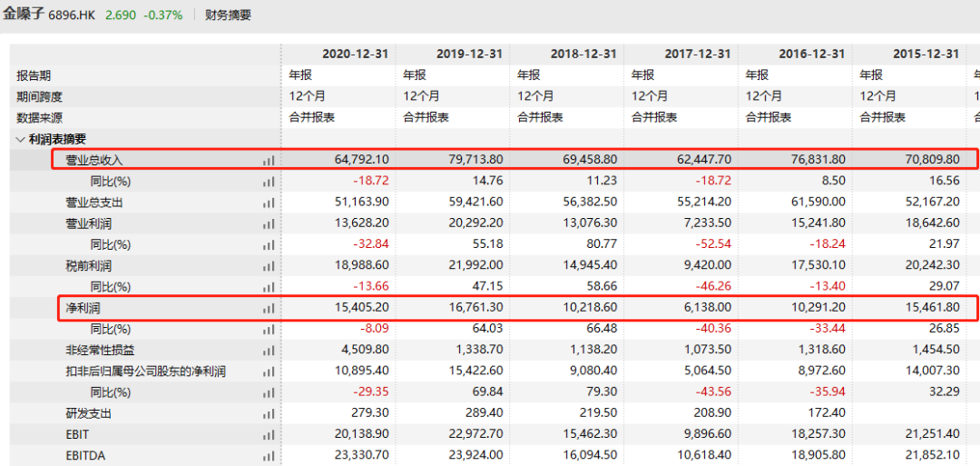Click operating profit value 20,292.20
Viewport: 980px width, 466px height.
475,224
